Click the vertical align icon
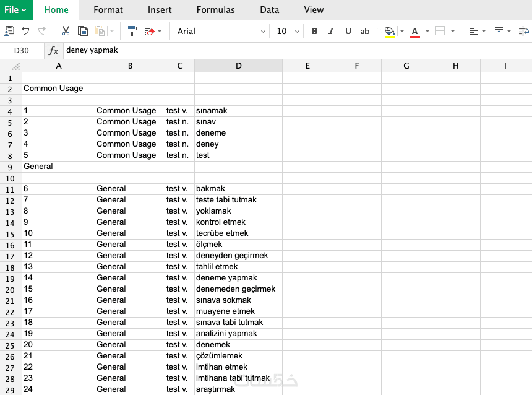The image size is (532, 395). coord(499,31)
